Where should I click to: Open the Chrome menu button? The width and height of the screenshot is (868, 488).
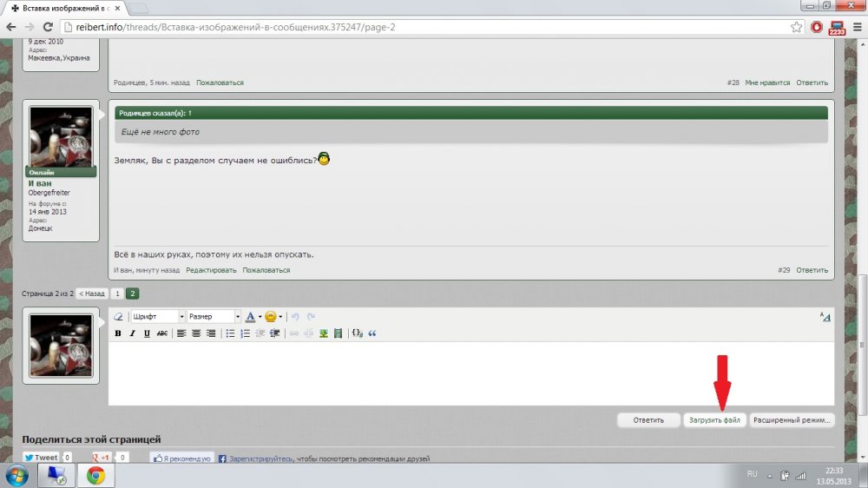[857, 27]
